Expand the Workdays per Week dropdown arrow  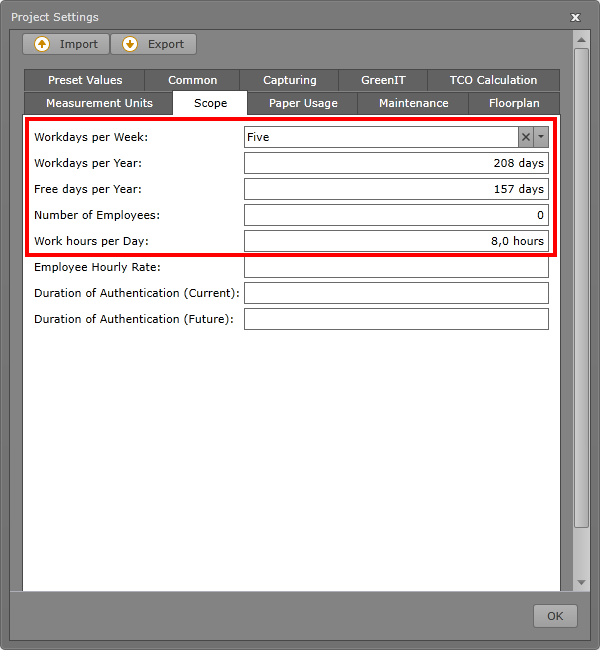click(x=541, y=137)
